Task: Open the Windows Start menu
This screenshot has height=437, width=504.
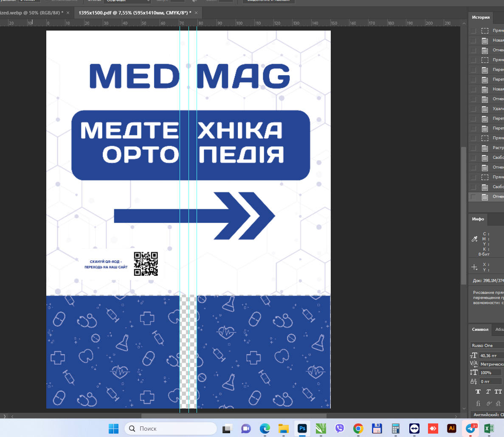Action: point(113,429)
